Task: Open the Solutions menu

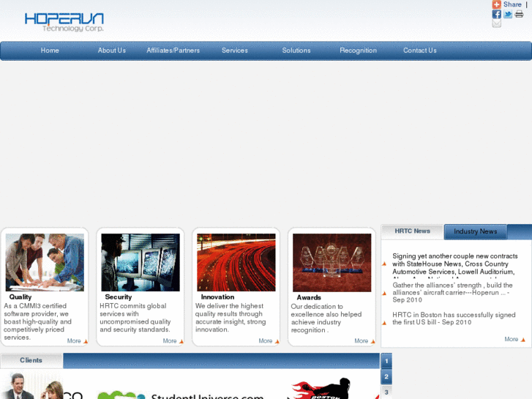Action: 296,51
